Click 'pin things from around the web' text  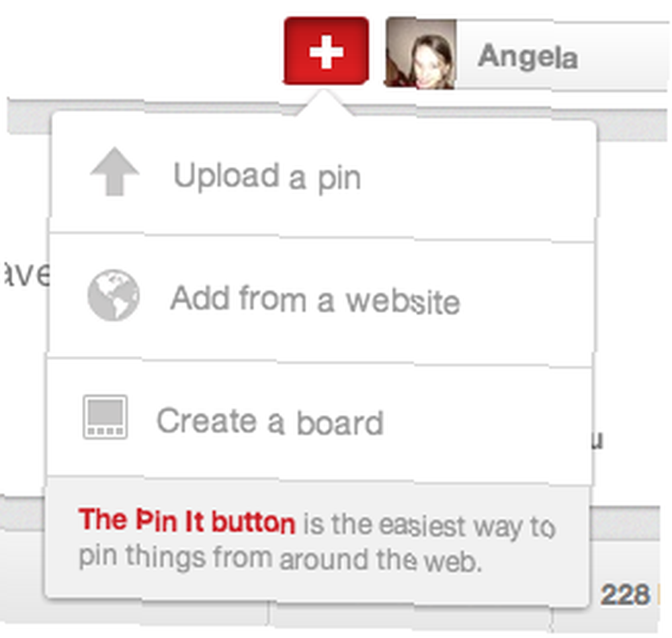point(281,558)
